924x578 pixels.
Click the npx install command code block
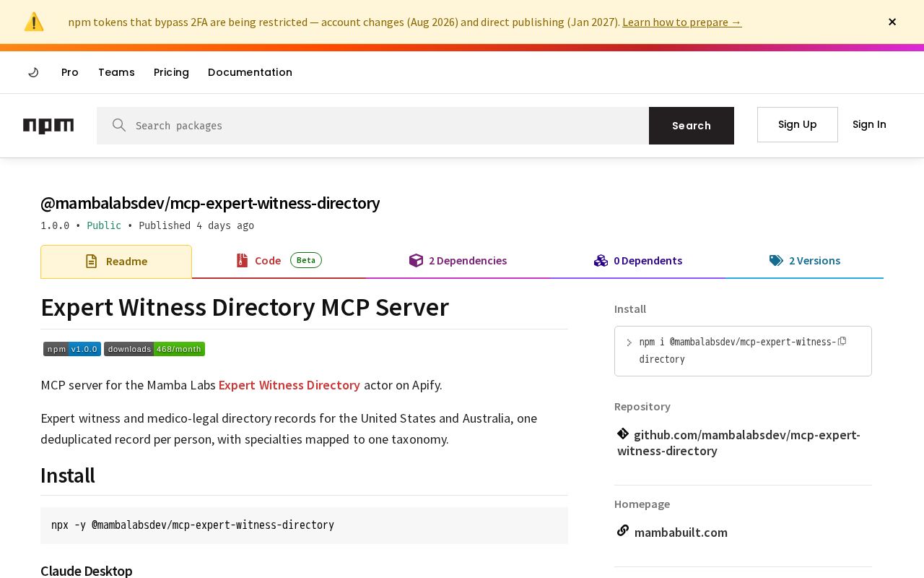pos(304,525)
